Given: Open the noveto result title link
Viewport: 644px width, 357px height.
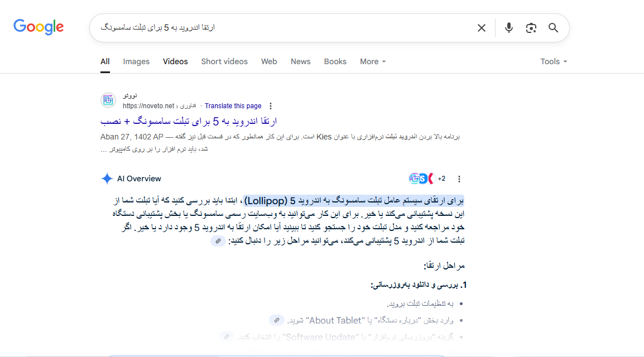Looking at the screenshot, I should (x=189, y=121).
